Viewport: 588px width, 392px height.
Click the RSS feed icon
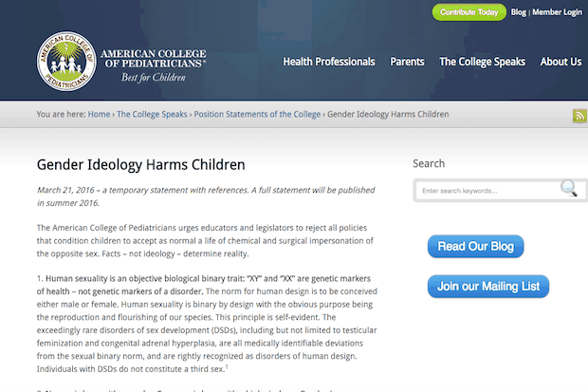579,116
